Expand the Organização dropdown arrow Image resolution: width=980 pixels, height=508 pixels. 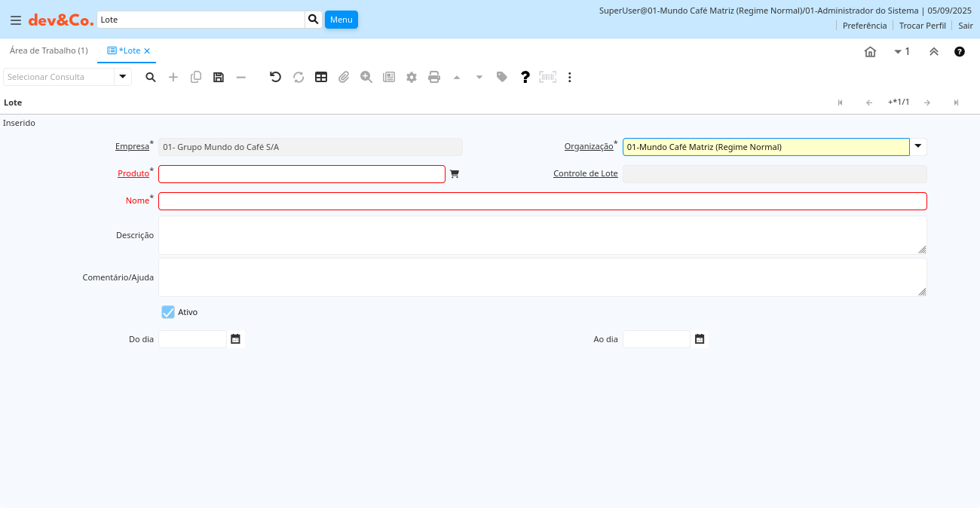[x=918, y=147]
